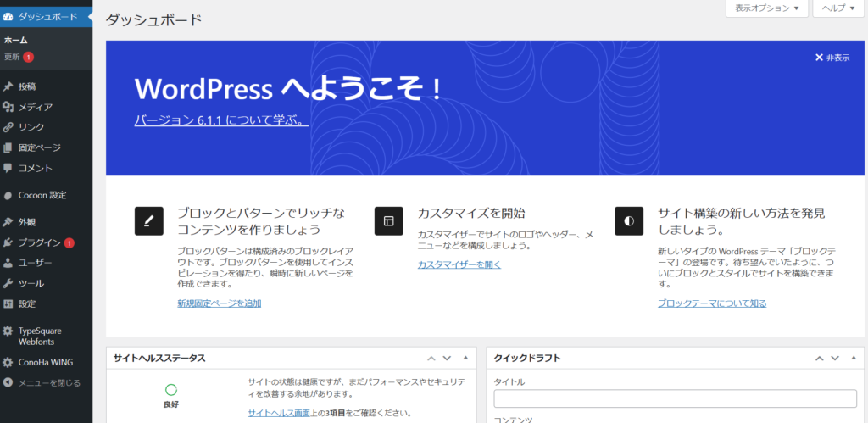The height and width of the screenshot is (423, 868).
Task: Click 新規固定ページを追加 link
Action: (x=220, y=303)
